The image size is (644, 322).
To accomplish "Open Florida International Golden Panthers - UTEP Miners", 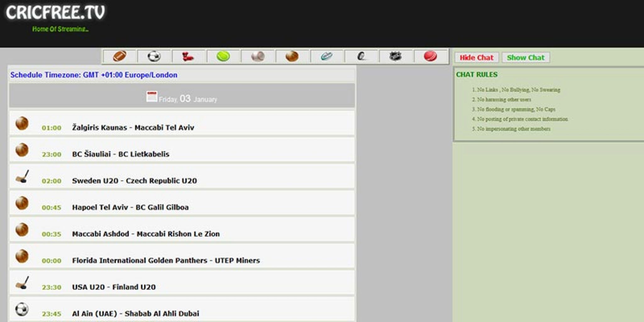I will click(166, 260).
